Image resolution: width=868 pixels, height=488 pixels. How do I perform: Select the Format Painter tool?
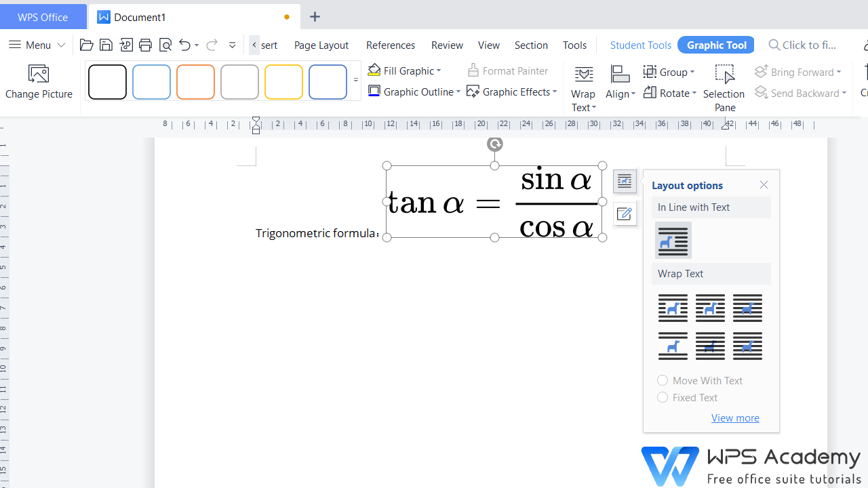pos(508,70)
